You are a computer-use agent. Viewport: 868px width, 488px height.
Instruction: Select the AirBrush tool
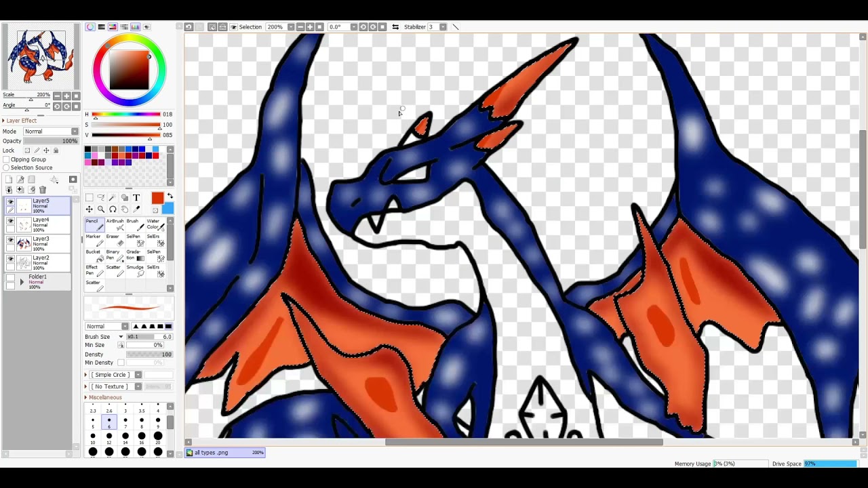[x=115, y=226]
